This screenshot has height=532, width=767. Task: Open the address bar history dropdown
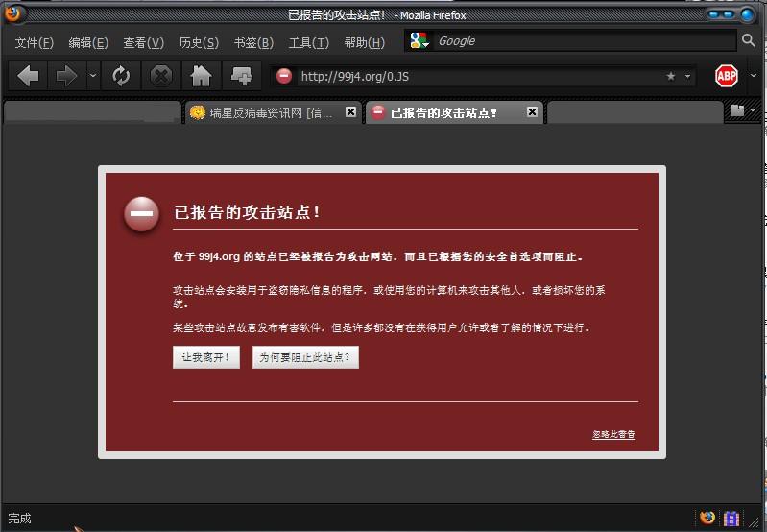coord(687,76)
